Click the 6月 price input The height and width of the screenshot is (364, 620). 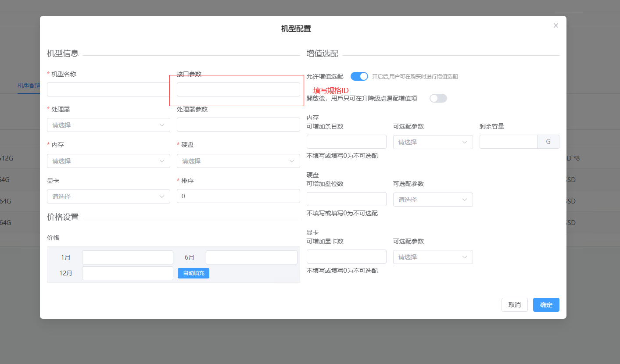(251, 257)
